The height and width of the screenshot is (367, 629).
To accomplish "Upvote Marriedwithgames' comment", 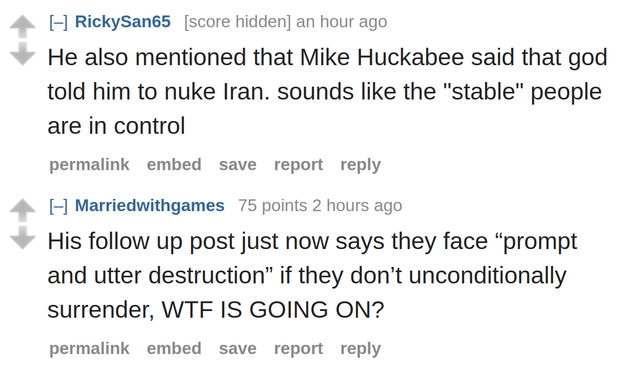I will tap(22, 210).
